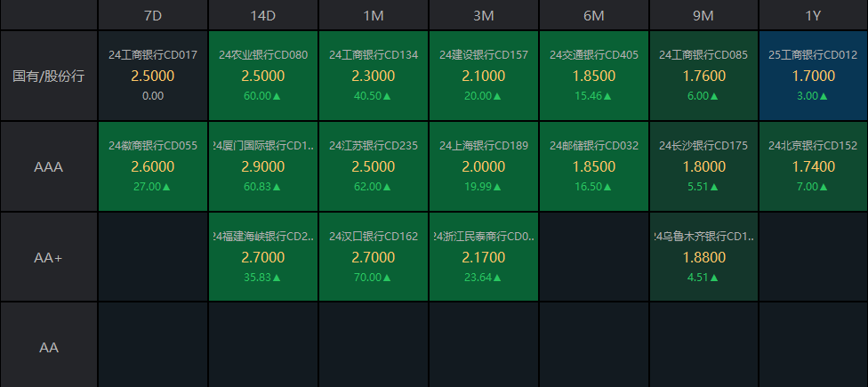
Task: Click the 70.00▲ change value
Action: (373, 278)
